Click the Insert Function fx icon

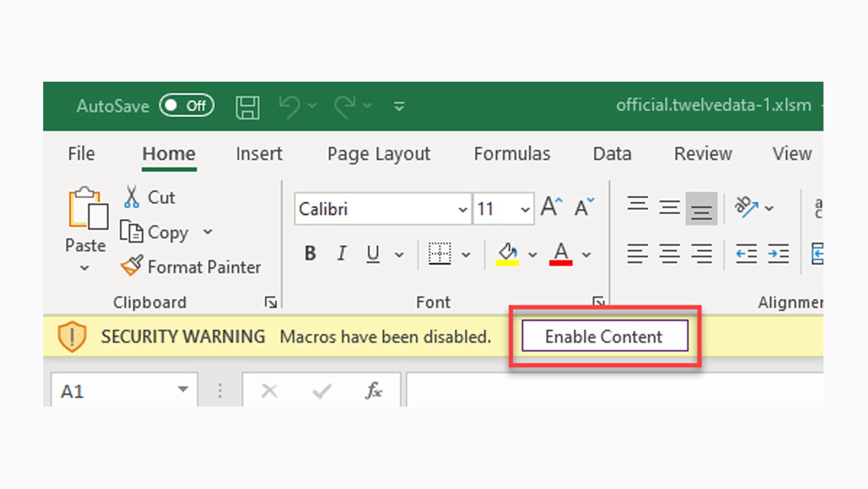coord(374,391)
